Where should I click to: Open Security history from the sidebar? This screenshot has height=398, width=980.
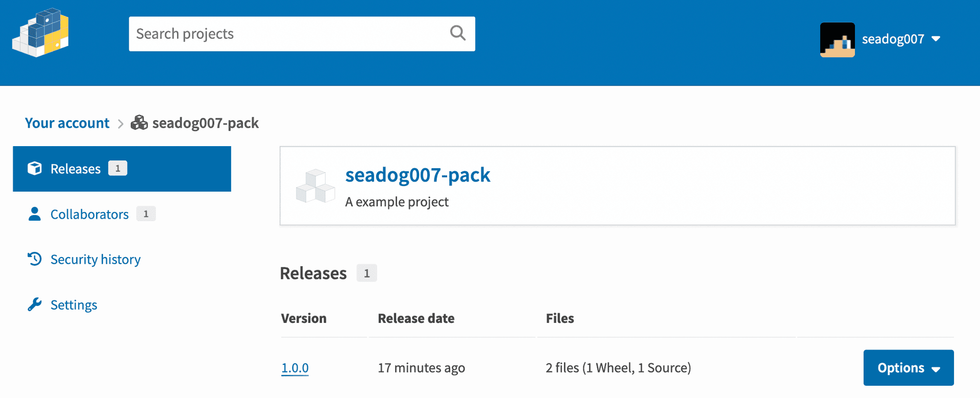[95, 260]
